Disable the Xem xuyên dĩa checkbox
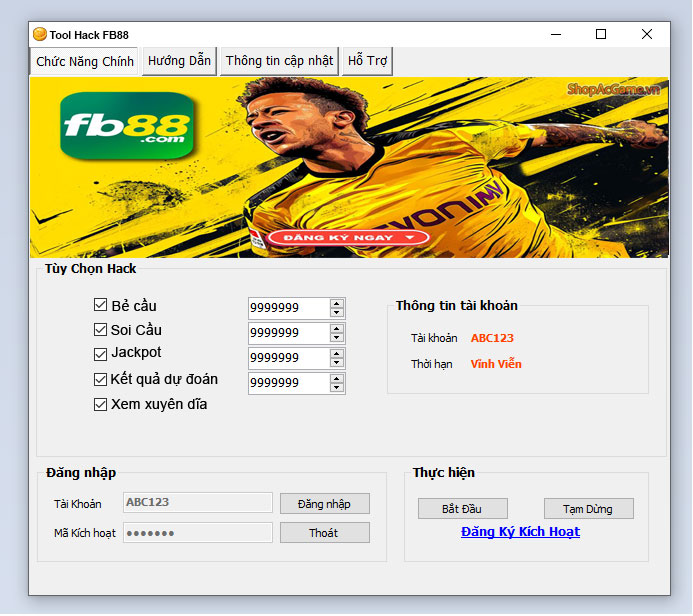Screen dimensions: 693x616 click(x=100, y=404)
